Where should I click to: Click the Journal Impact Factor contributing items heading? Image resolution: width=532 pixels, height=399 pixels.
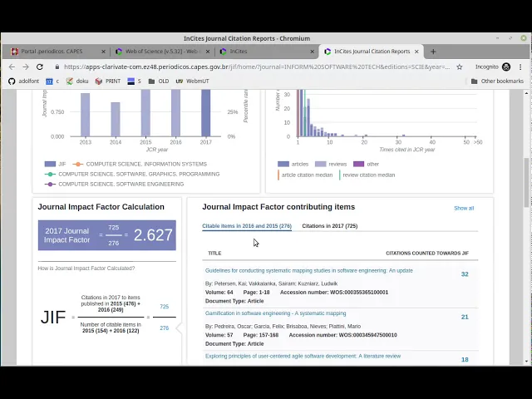tap(278, 207)
